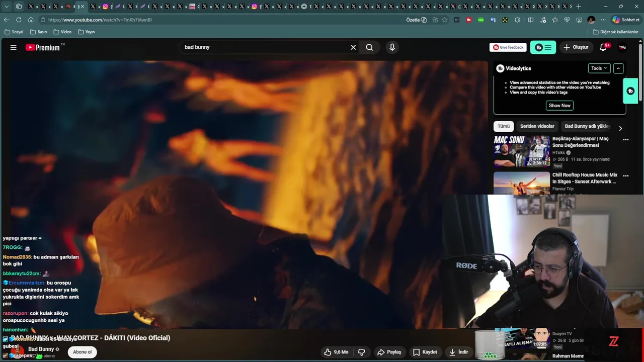Viewport: 644px width, 362px height.
Task: Like the video with thumbs up
Action: click(x=336, y=352)
